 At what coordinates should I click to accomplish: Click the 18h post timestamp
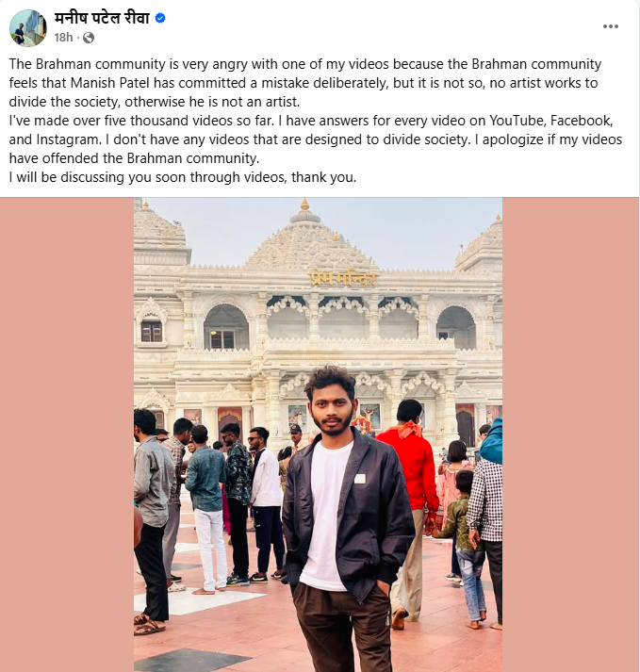(x=63, y=38)
